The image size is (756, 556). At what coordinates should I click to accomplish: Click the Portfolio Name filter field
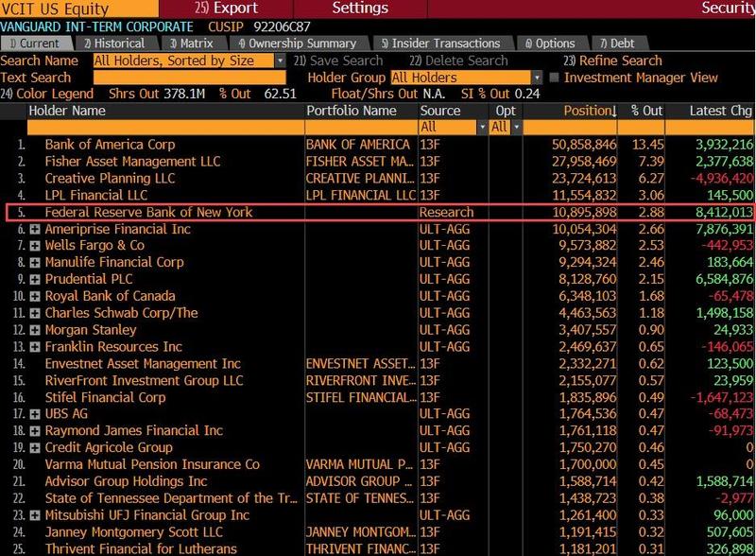362,128
